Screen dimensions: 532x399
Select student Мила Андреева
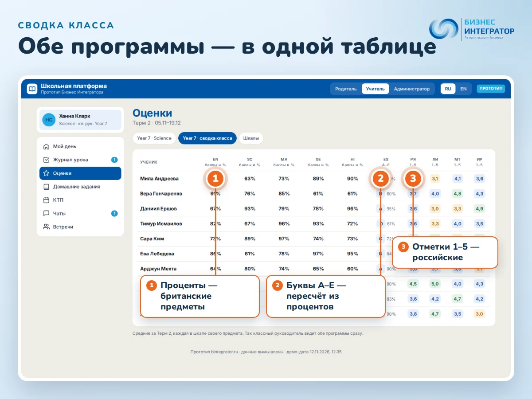point(159,179)
